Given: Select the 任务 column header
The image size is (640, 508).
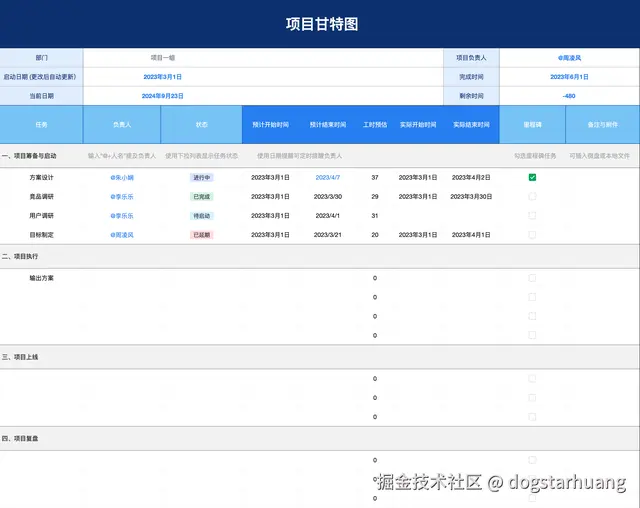Looking at the screenshot, I should (41, 124).
